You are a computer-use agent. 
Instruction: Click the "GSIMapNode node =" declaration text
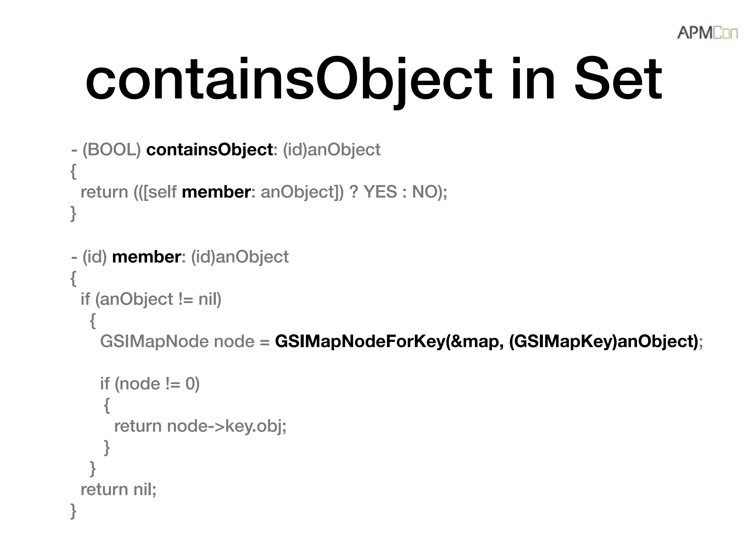(185, 341)
